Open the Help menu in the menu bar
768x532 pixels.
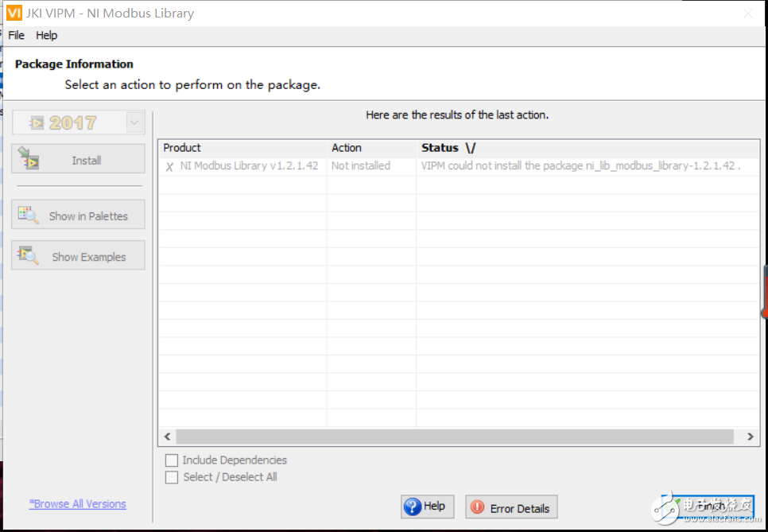point(47,35)
